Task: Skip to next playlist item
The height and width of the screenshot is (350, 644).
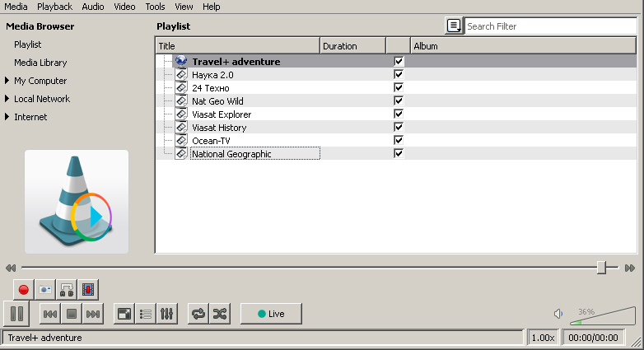Action: click(x=93, y=314)
